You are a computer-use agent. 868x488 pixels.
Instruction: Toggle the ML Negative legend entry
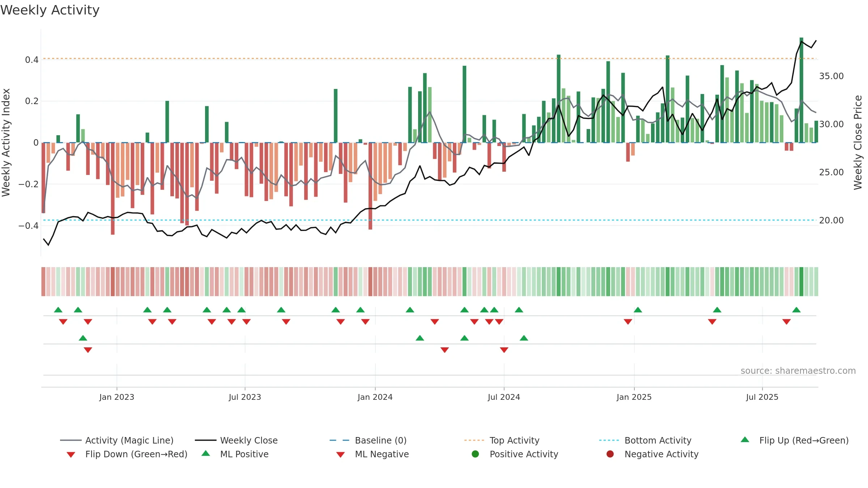(x=373, y=454)
